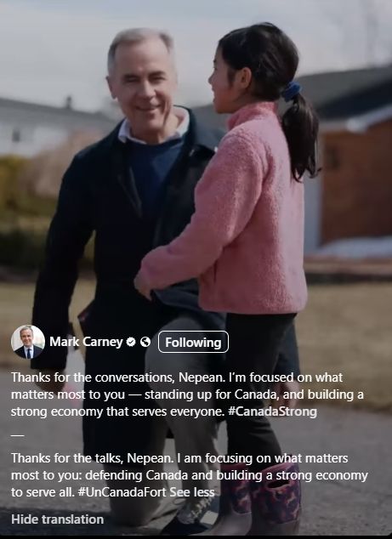The image size is (392, 539).
Task: Click the man's navy sweater in the video
Action: 153,172
